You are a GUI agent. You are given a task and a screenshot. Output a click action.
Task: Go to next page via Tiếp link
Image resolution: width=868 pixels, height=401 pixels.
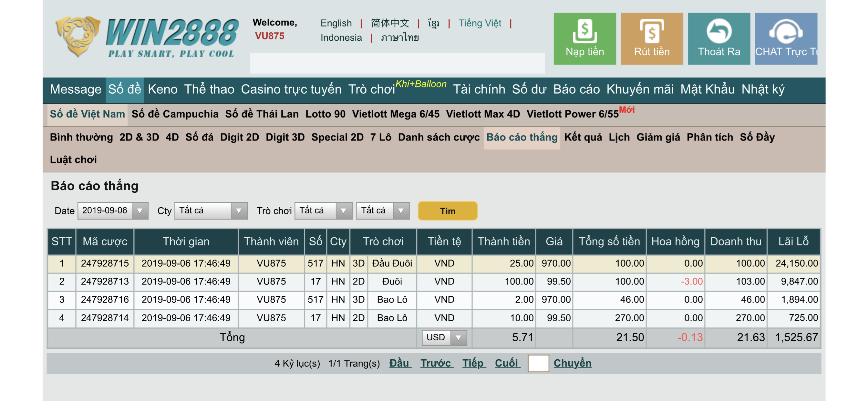coord(474,363)
